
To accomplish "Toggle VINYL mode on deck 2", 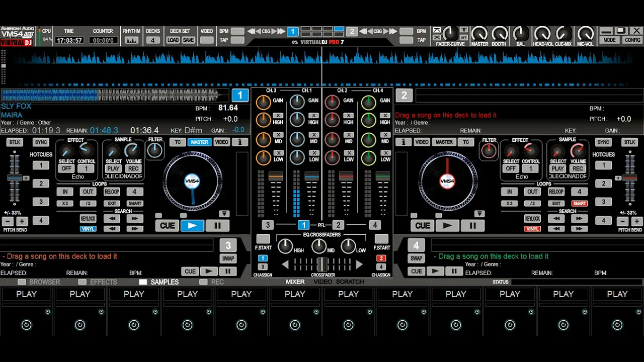I will click(x=532, y=229).
